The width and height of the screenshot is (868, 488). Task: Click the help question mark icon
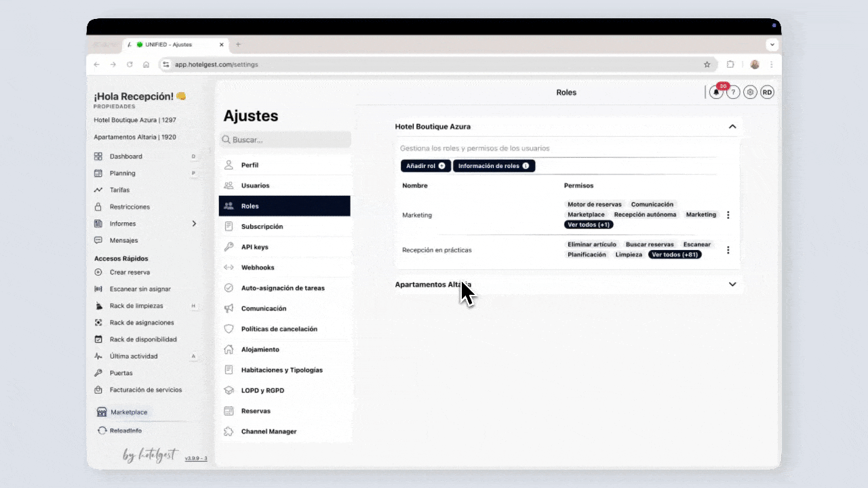click(x=733, y=93)
